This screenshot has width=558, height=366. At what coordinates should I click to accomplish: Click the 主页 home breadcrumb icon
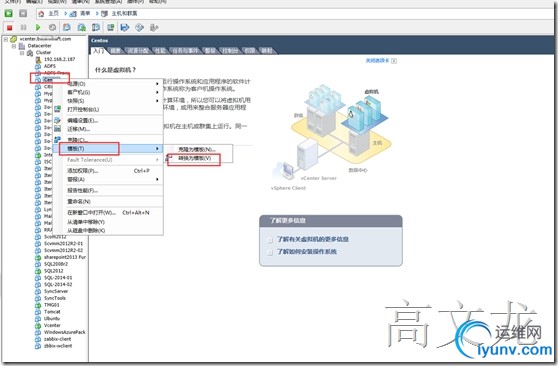point(41,14)
